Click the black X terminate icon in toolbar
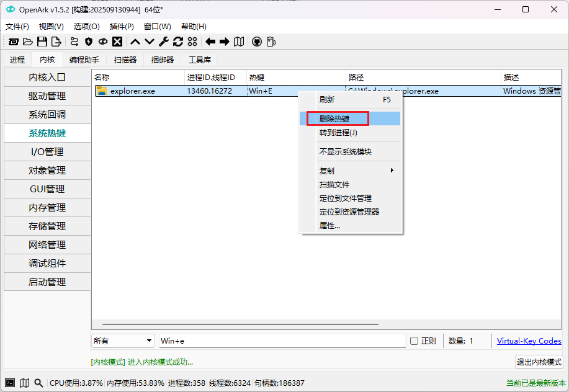Screen dimensions: 569x392 [117, 42]
